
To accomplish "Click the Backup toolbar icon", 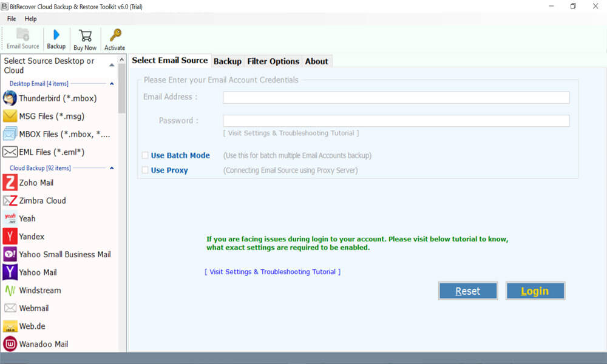I will pos(56,35).
